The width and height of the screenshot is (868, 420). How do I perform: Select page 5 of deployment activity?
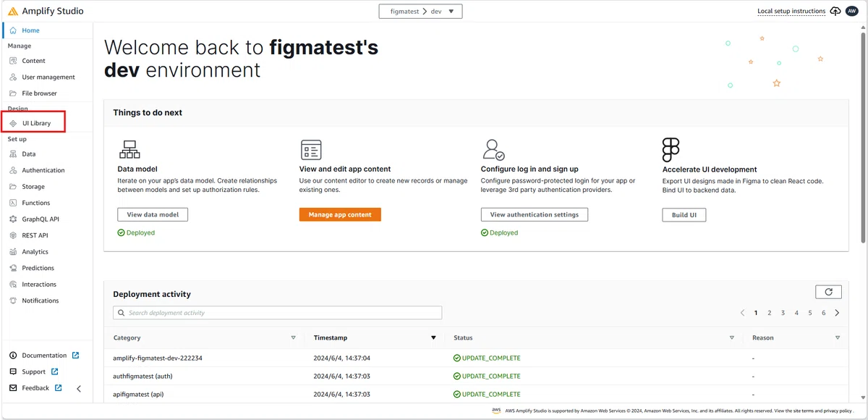[x=810, y=313]
